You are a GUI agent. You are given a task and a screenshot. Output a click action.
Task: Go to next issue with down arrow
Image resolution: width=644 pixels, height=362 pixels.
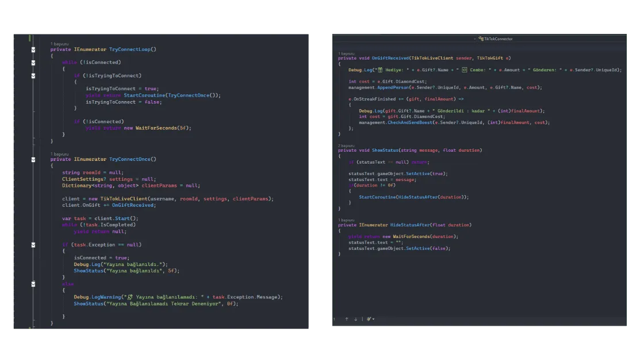coord(356,319)
